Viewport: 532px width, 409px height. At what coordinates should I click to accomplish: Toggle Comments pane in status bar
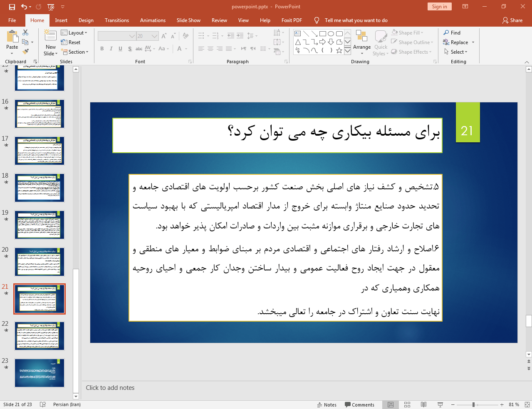click(359, 404)
